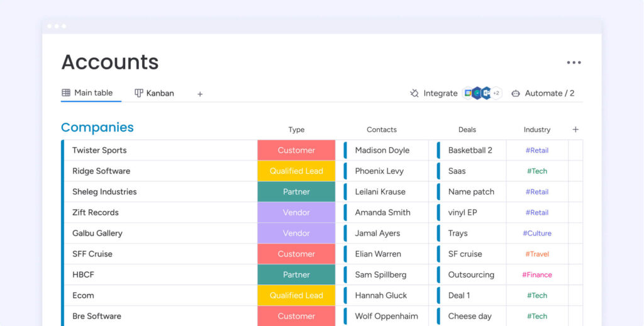Click the Integrate plug icon
Screen dimensions: 644x326
pos(414,93)
